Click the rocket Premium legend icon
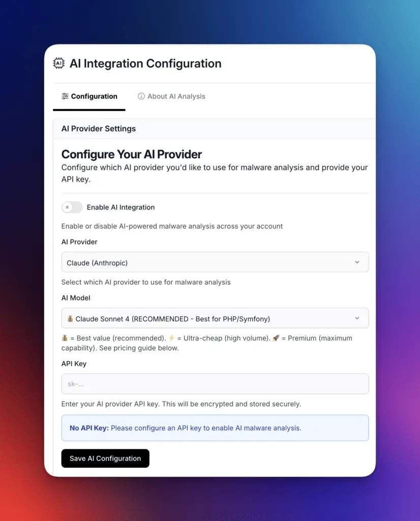The width and height of the screenshot is (420, 521). [x=276, y=338]
